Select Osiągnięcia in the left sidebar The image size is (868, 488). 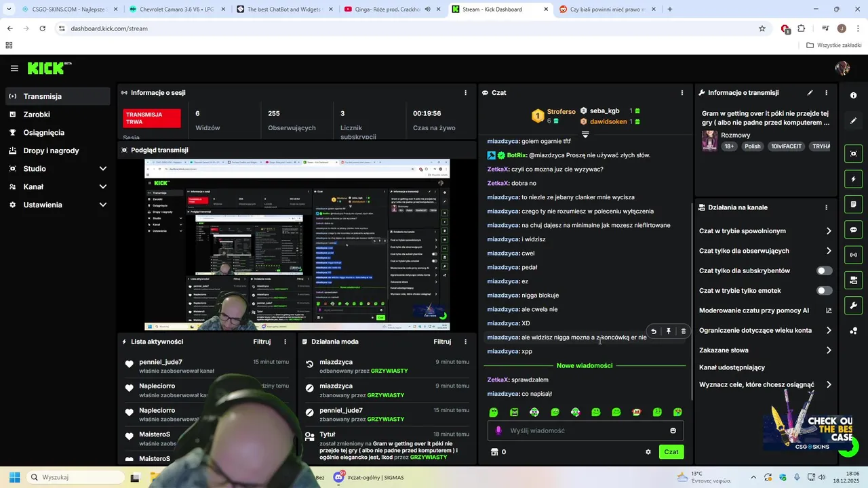(58, 132)
